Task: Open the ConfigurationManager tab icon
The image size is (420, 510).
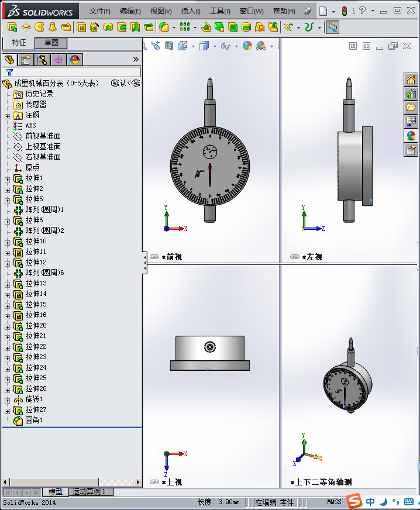Action: pyautogui.click(x=42, y=60)
